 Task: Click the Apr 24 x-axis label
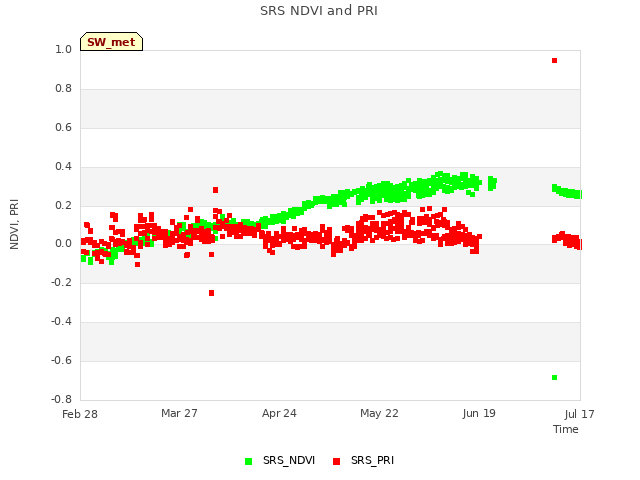[x=279, y=413]
